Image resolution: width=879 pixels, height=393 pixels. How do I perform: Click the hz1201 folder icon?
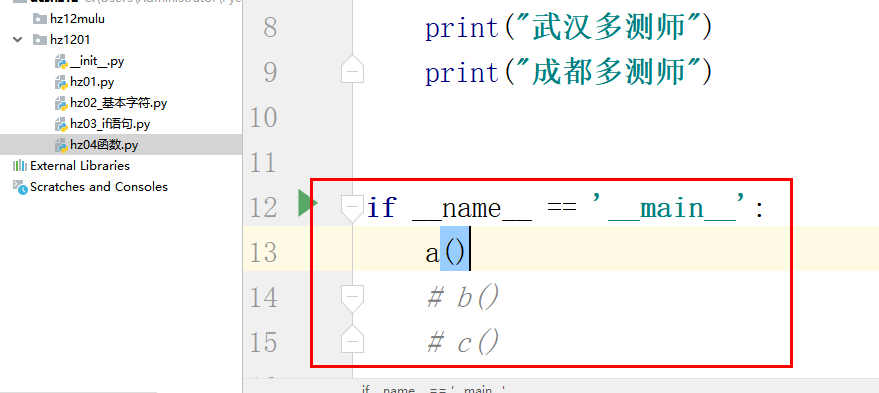click(x=39, y=40)
